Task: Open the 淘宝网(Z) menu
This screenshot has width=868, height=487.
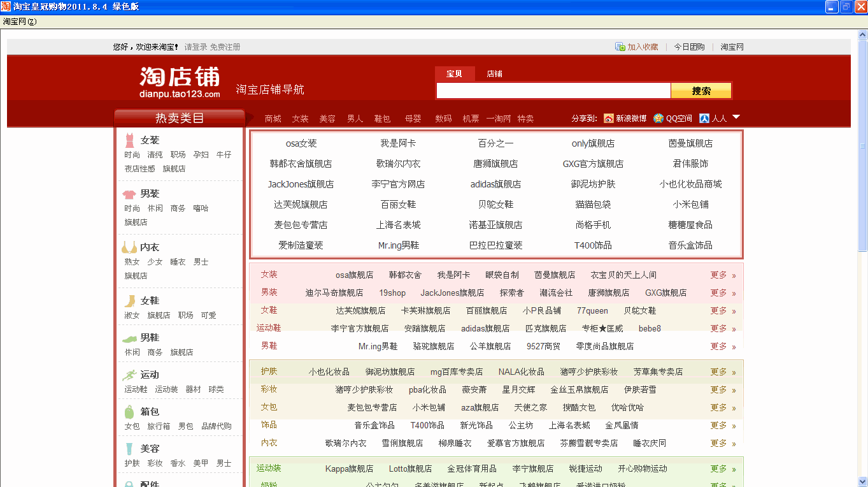Action: click(x=20, y=22)
